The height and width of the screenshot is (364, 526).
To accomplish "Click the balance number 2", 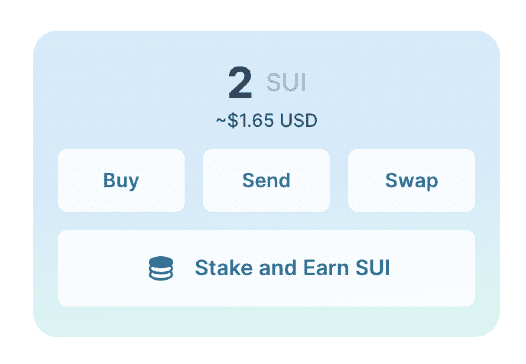I will pos(240,83).
